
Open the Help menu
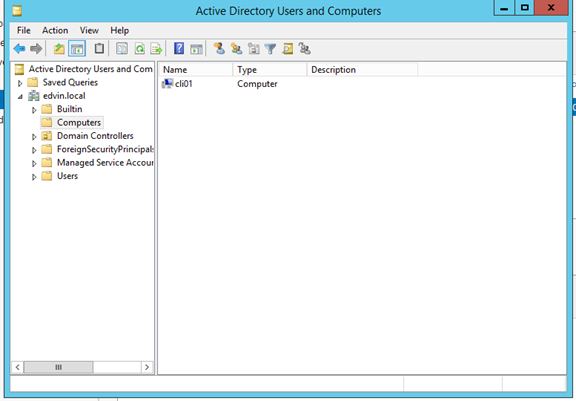[x=120, y=30]
